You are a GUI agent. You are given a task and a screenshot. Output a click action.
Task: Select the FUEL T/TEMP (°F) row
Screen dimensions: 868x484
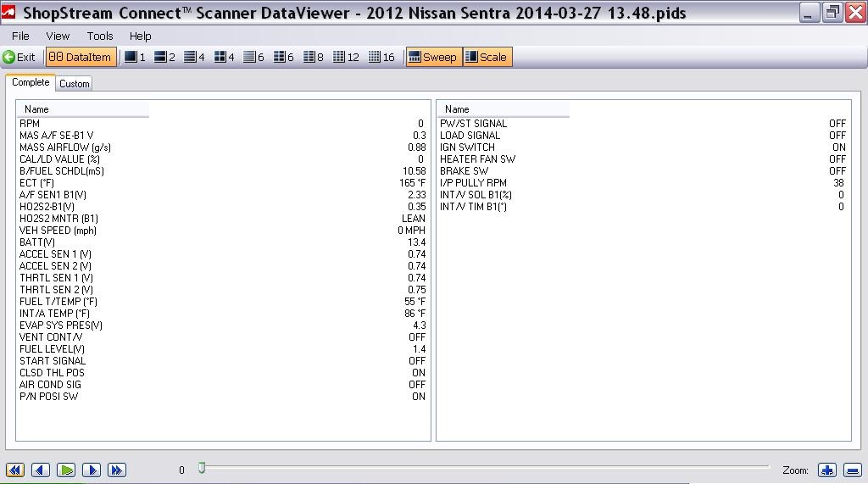(x=223, y=302)
